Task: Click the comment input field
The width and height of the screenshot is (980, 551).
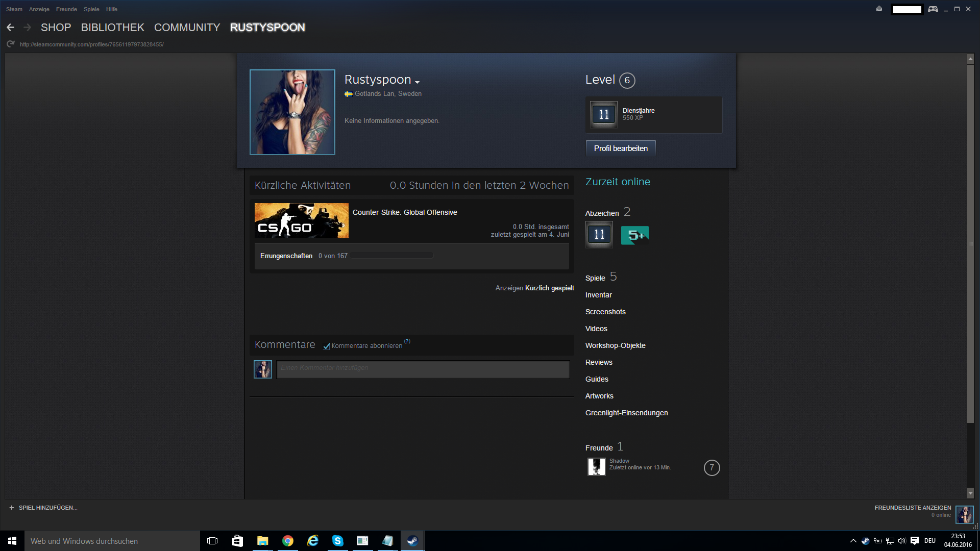Action: pyautogui.click(x=423, y=369)
